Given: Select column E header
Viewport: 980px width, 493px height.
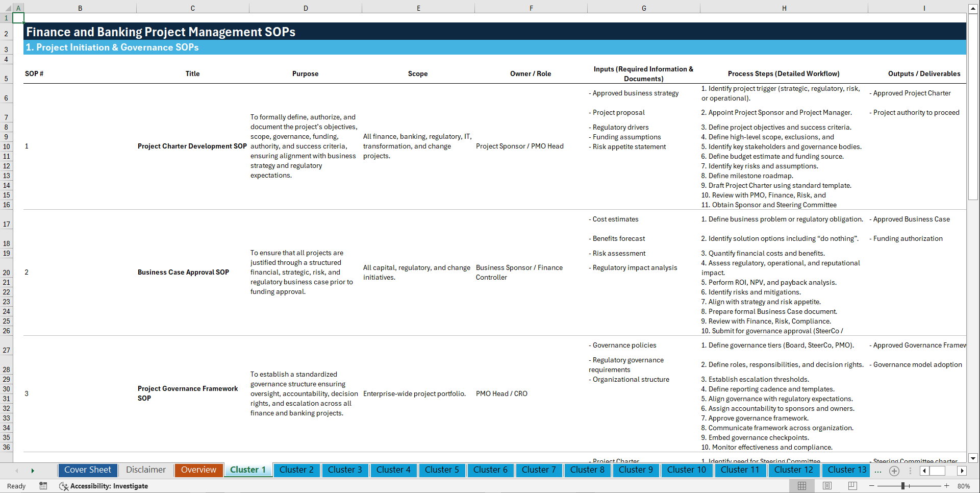Looking at the screenshot, I should (x=418, y=8).
